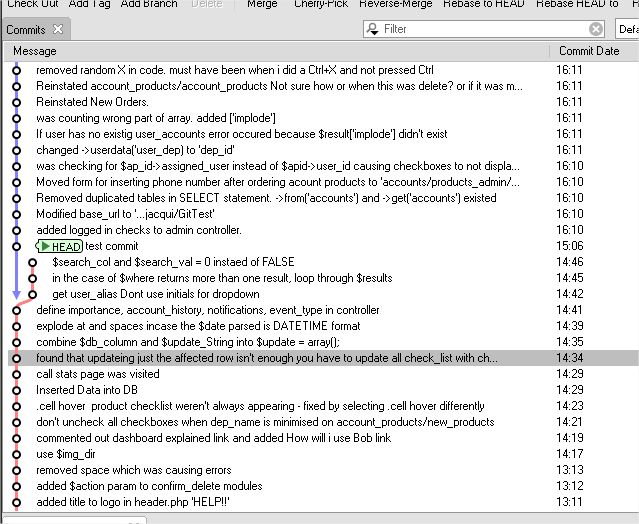
Task: Click the 14:34 commit date cell
Action: point(570,358)
